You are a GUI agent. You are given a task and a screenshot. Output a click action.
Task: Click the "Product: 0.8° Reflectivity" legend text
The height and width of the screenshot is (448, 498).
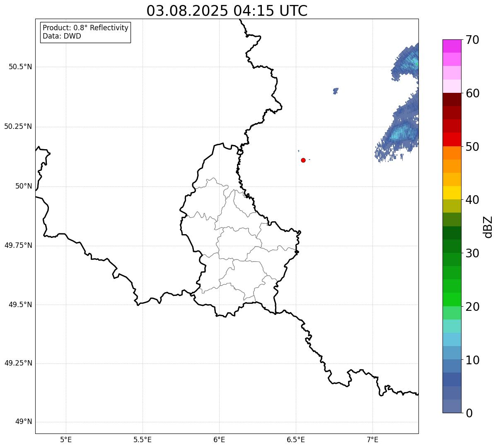[x=86, y=28]
